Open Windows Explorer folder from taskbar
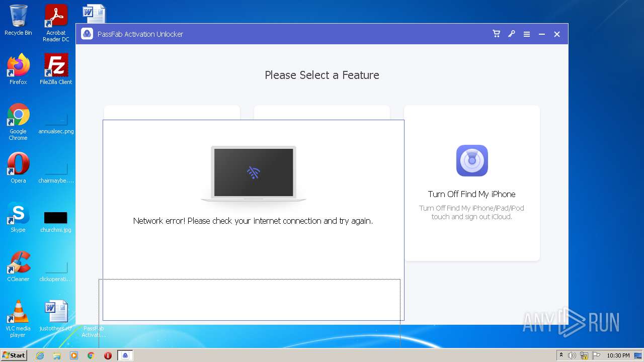This screenshot has width=644, height=362. click(x=57, y=355)
